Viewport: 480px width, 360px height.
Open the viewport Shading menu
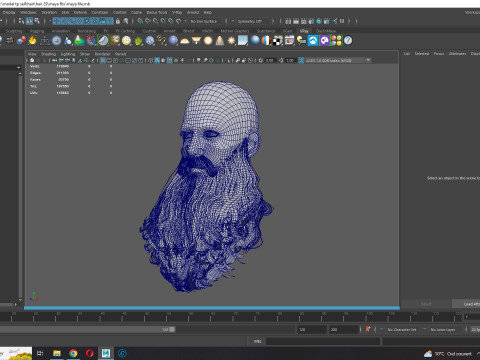49,54
